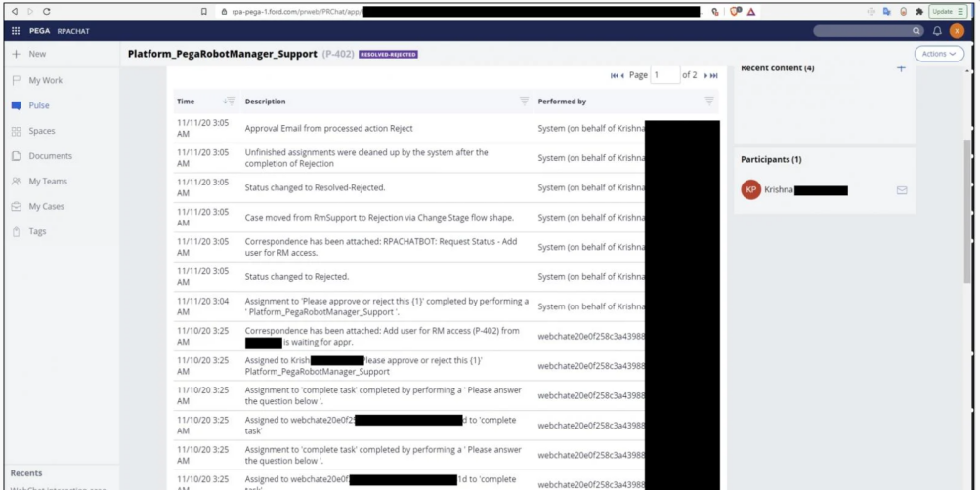
Task: Reload the page with the refresh icon
Action: point(47,12)
